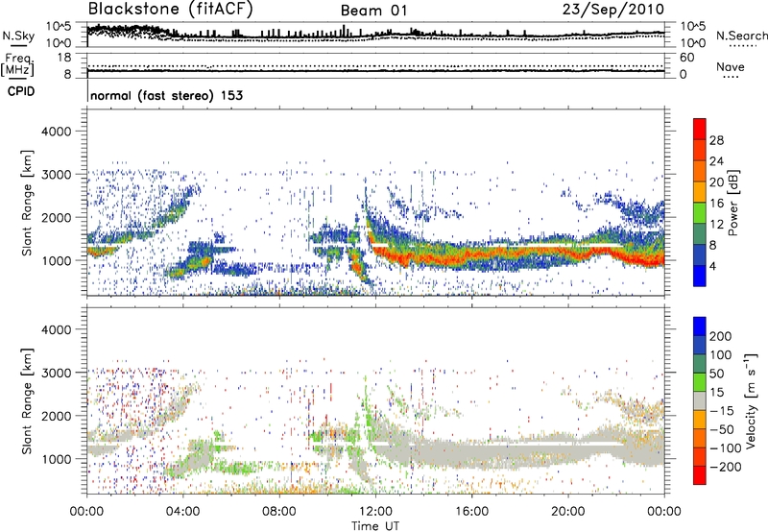This screenshot has height=532, width=768.
Task: Click the 12 label on power colorbar
Action: point(716,225)
